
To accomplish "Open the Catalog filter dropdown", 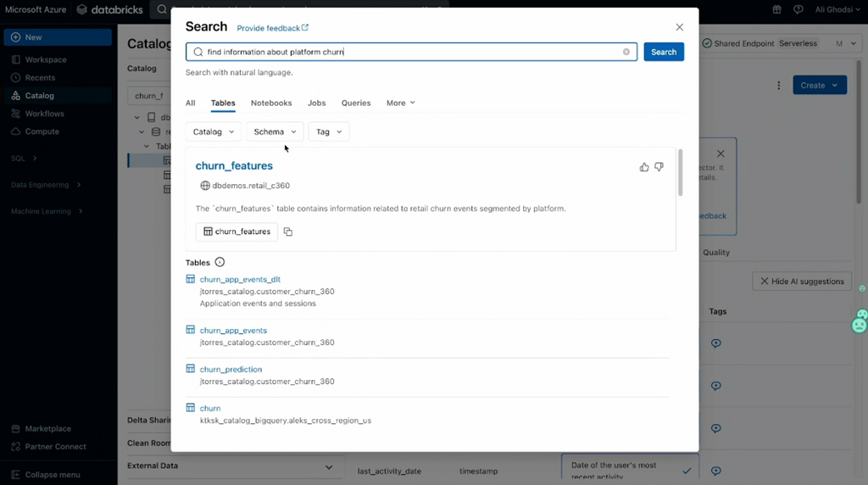I will [213, 131].
